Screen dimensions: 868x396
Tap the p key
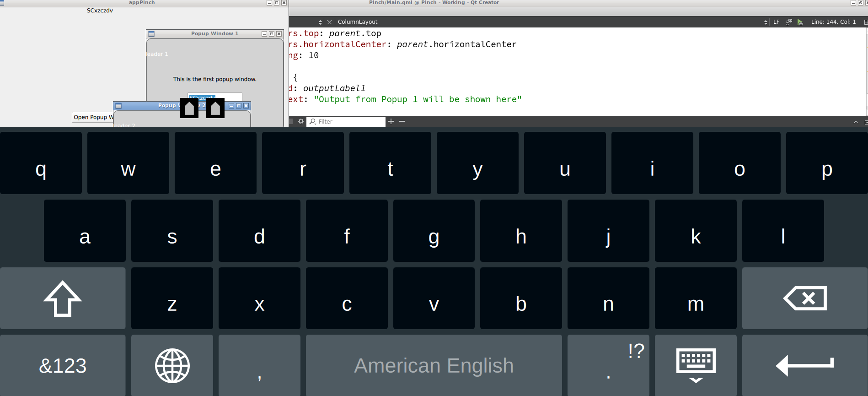coord(827,163)
